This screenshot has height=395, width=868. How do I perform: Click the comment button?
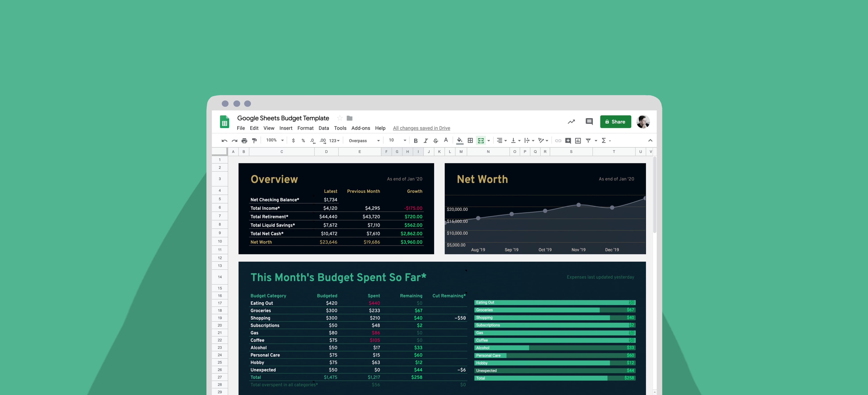pyautogui.click(x=589, y=122)
